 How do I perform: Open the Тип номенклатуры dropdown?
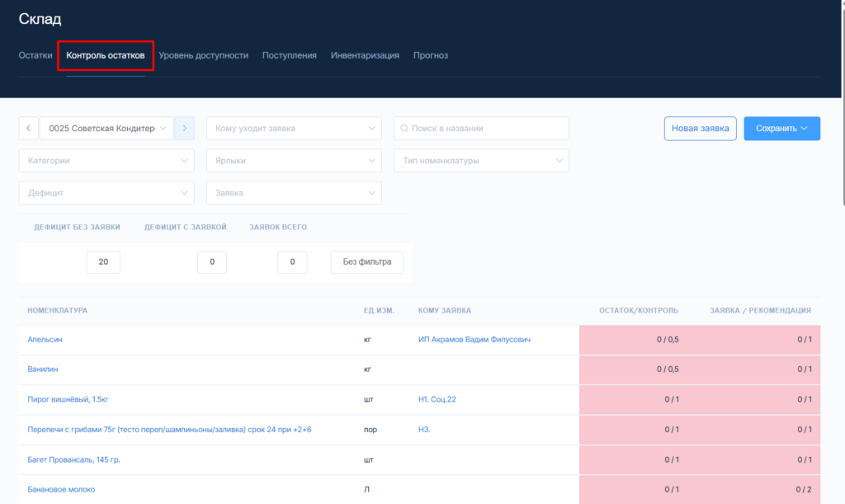pos(481,161)
